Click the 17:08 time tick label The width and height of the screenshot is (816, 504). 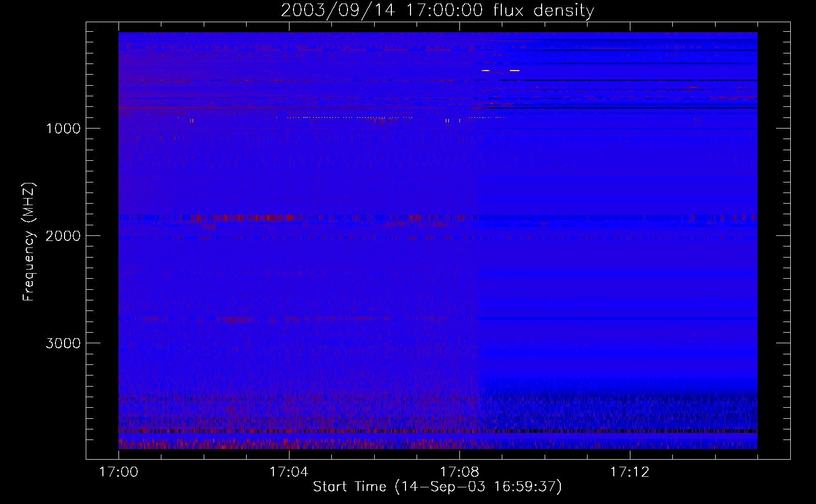(x=459, y=472)
